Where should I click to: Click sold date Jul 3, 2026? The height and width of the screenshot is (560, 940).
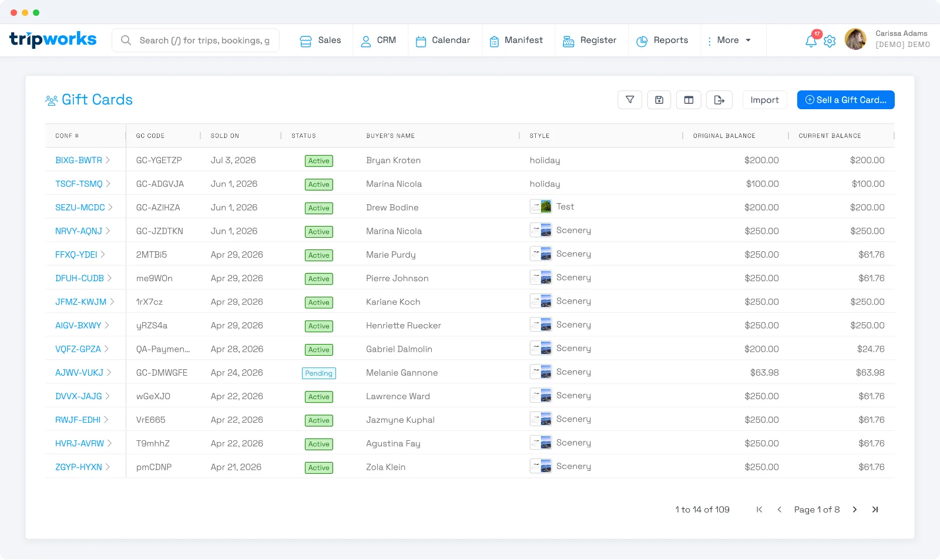pyautogui.click(x=233, y=160)
